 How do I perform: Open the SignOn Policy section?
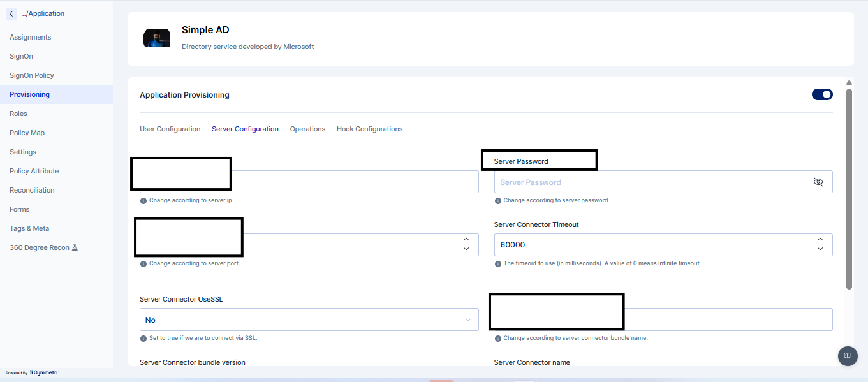31,75
